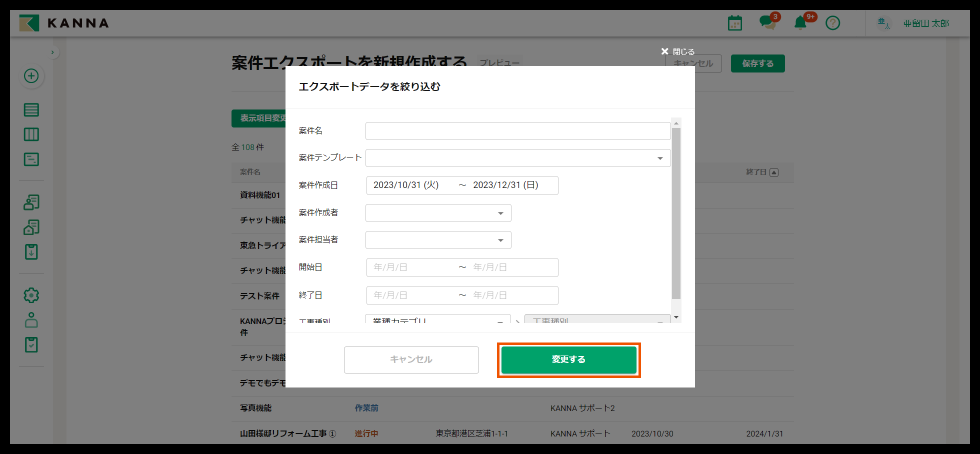Screen dimensions: 980x454
Task: Click the help question mark icon
Action: point(833,23)
